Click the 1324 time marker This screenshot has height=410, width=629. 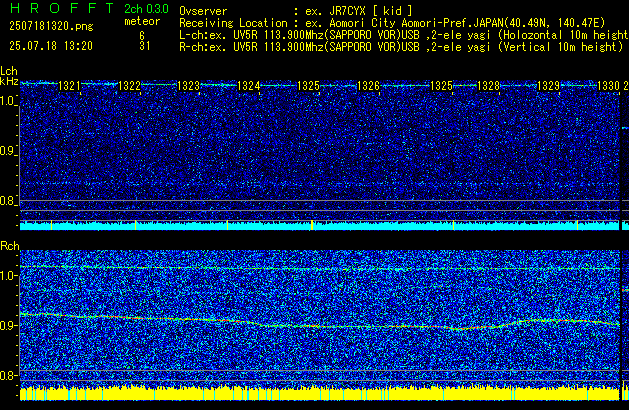coord(249,86)
